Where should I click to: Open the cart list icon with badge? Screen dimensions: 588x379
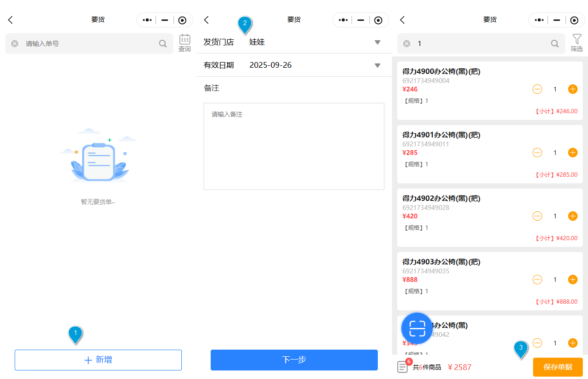pyautogui.click(x=403, y=366)
